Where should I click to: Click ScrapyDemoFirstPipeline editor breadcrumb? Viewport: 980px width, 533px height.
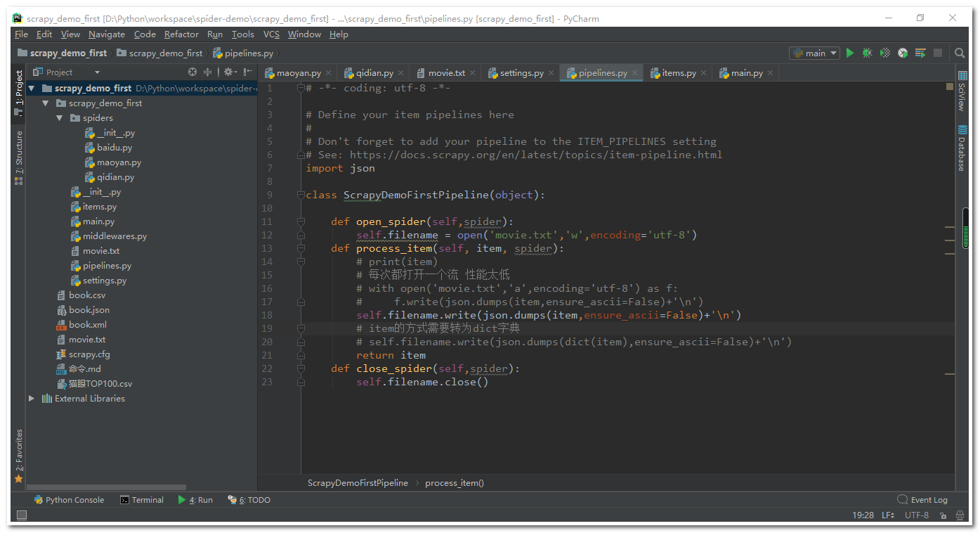click(x=358, y=483)
